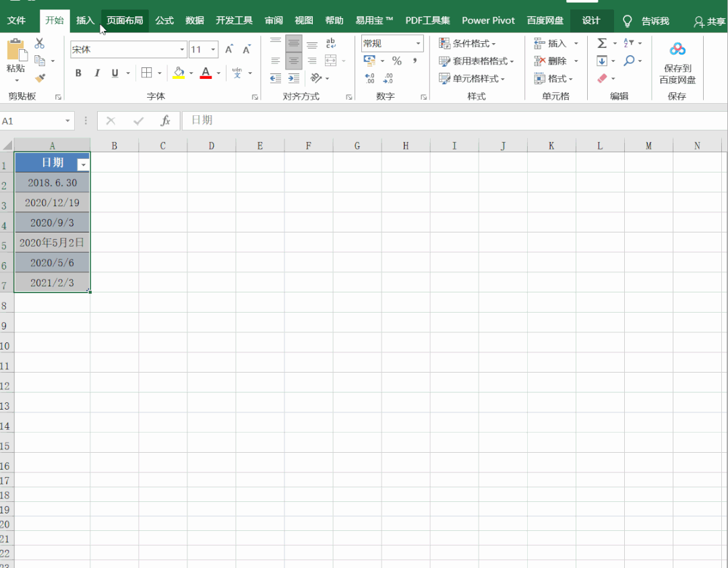This screenshot has height=568, width=728.
Task: Click the Cut scissors icon
Action: click(40, 43)
